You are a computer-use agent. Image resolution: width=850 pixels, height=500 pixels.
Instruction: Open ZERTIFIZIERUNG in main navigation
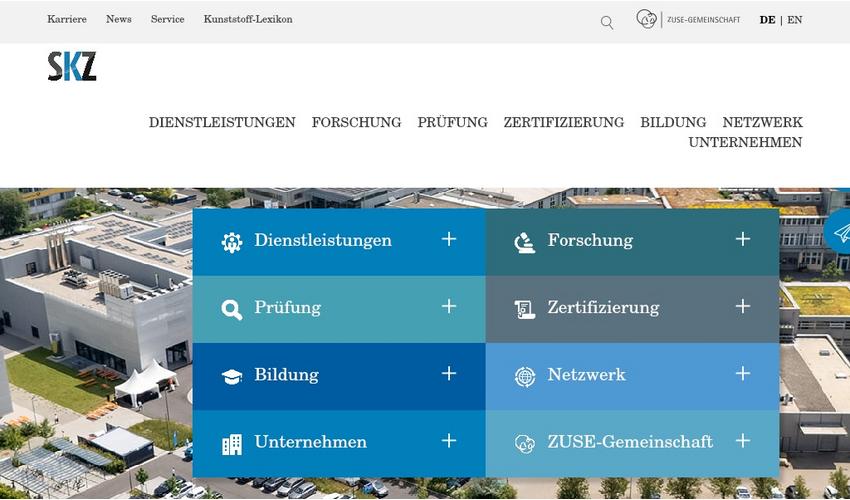pos(564,123)
